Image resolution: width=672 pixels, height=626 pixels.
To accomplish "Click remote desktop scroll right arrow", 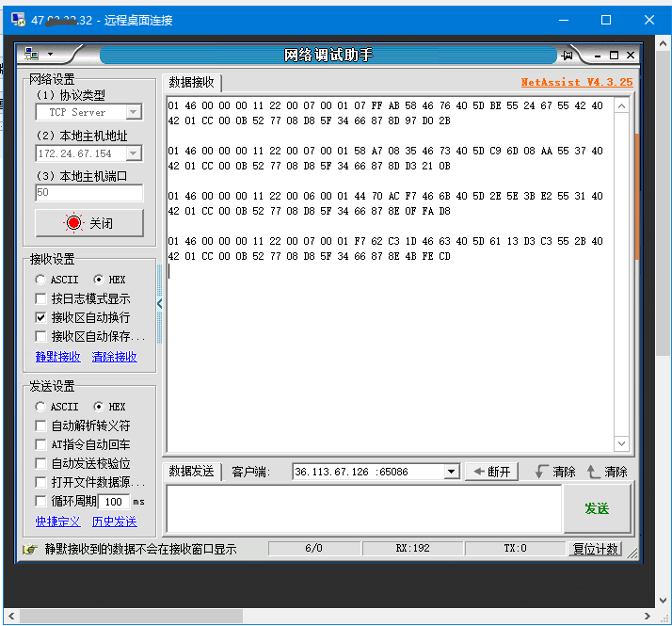I will (647, 617).
